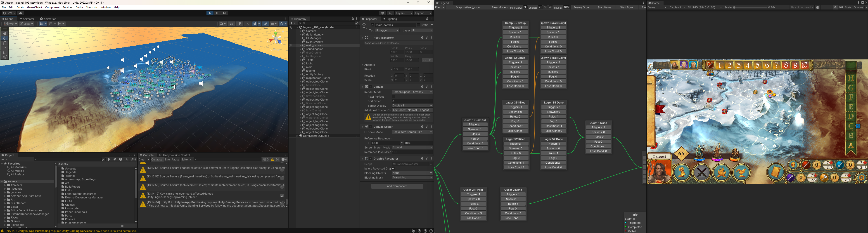
Task: Open the GameObject menu
Action: pyautogui.click(x=34, y=7)
